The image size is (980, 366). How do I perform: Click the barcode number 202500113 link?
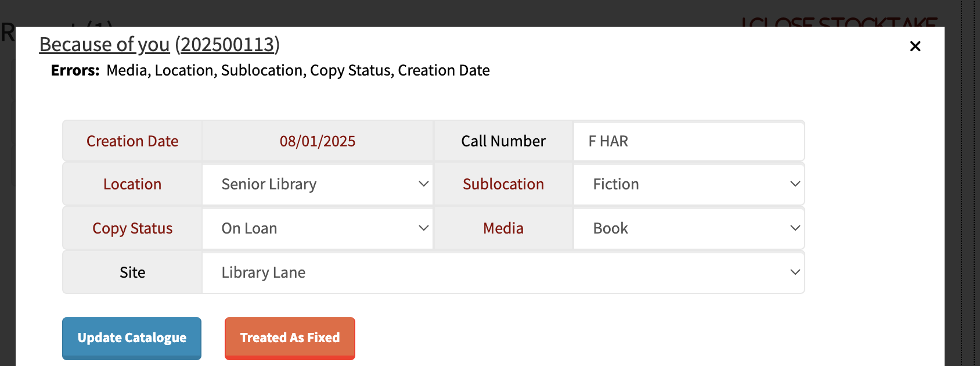[x=227, y=45]
